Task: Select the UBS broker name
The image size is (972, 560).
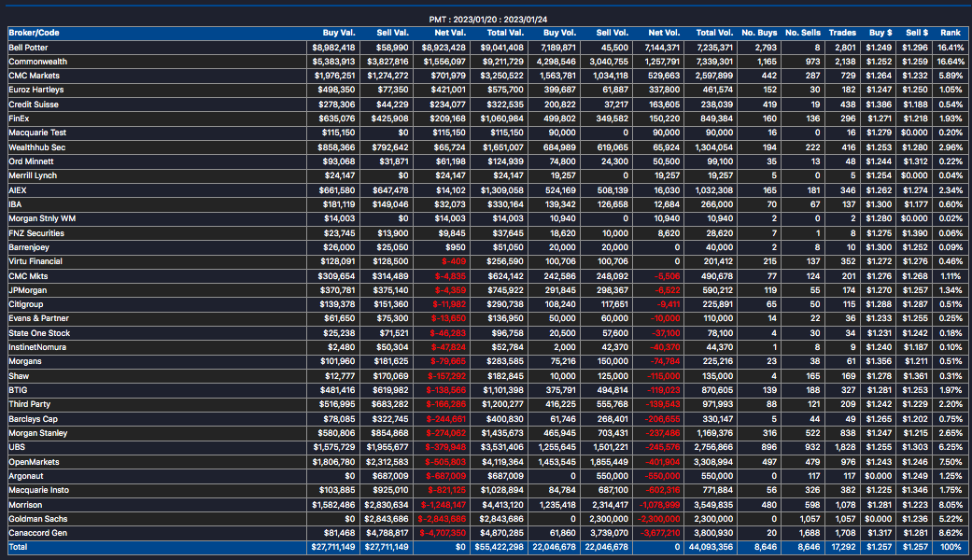Action: pyautogui.click(x=17, y=447)
